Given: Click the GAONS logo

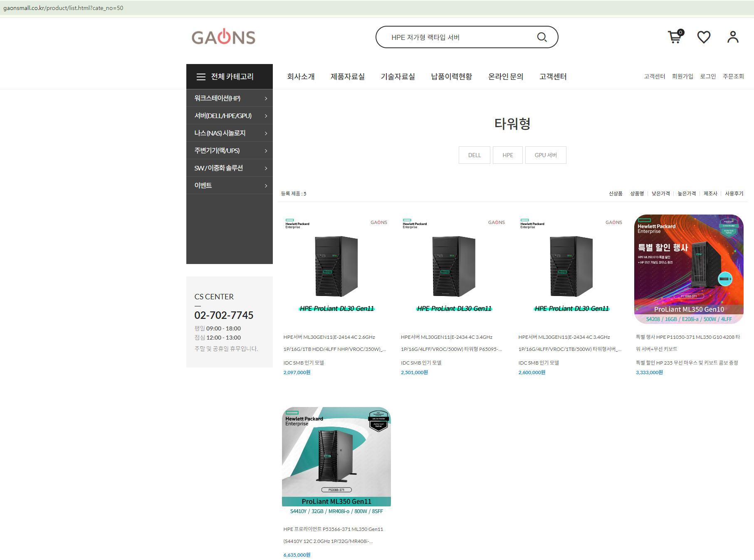Looking at the screenshot, I should coord(223,37).
